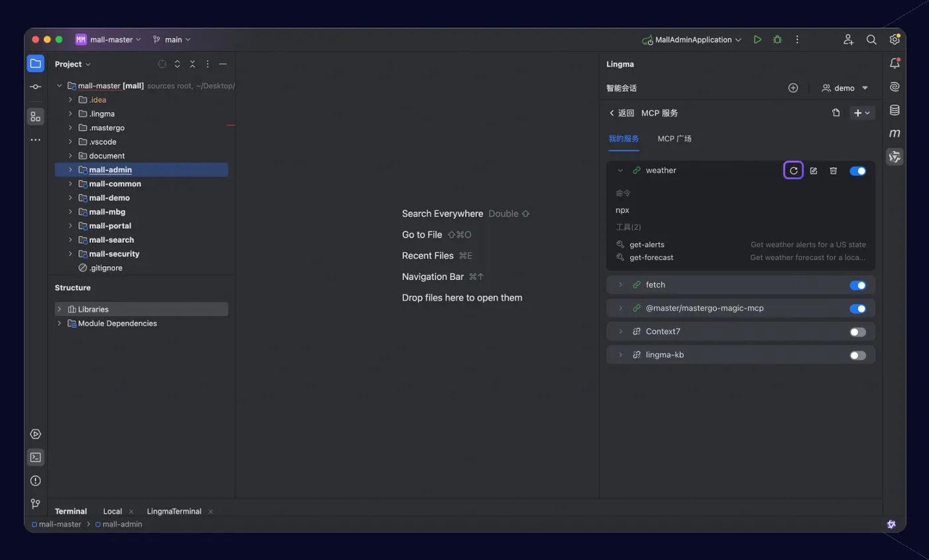Click the 返回 back button
Image resolution: width=929 pixels, height=560 pixels.
point(622,113)
